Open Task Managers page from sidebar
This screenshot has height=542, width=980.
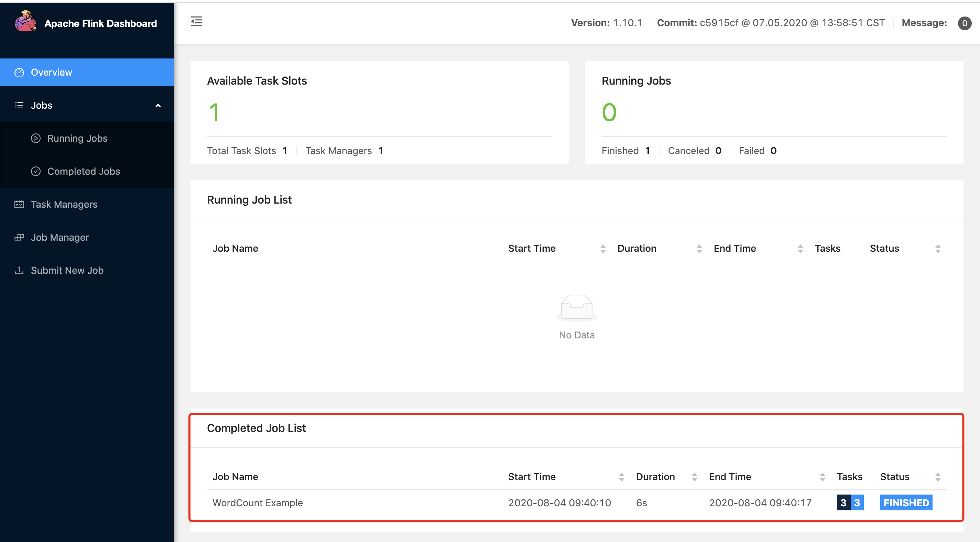64,204
